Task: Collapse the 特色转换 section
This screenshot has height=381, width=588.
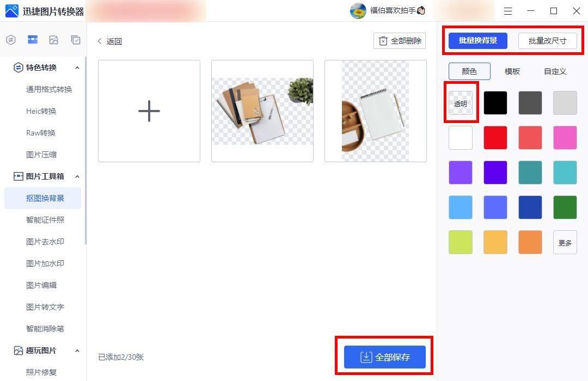Action: pyautogui.click(x=77, y=68)
